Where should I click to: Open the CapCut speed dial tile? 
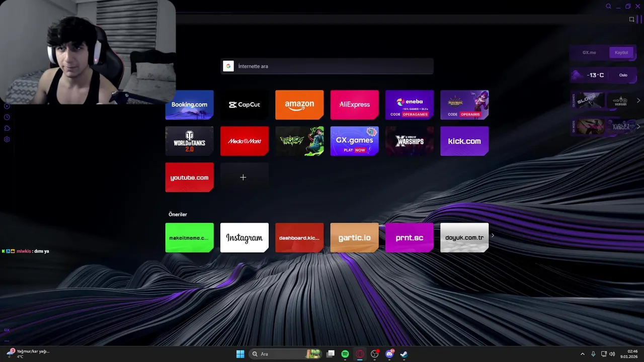[244, 105]
